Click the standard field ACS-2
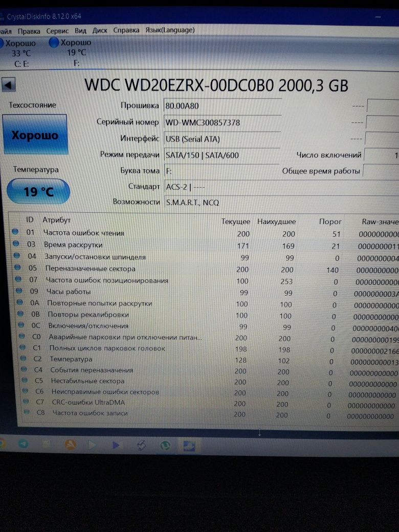Viewport: 399px width, 532px height. point(282,187)
